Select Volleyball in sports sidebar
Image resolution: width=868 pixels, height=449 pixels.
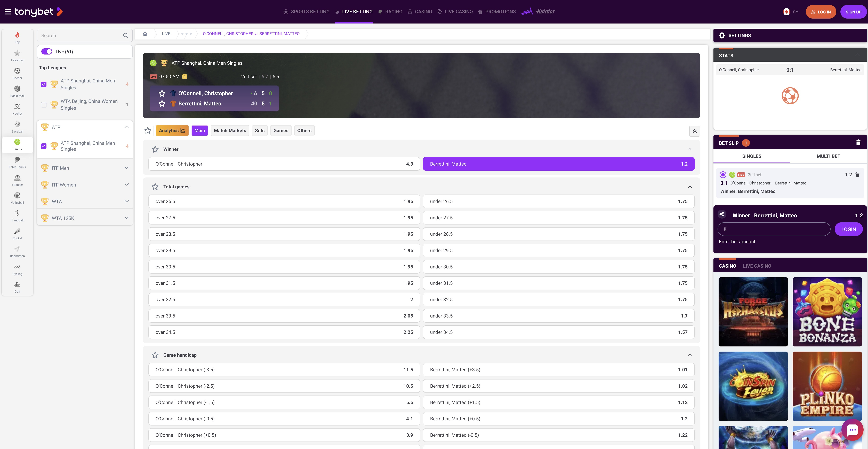coord(17,198)
